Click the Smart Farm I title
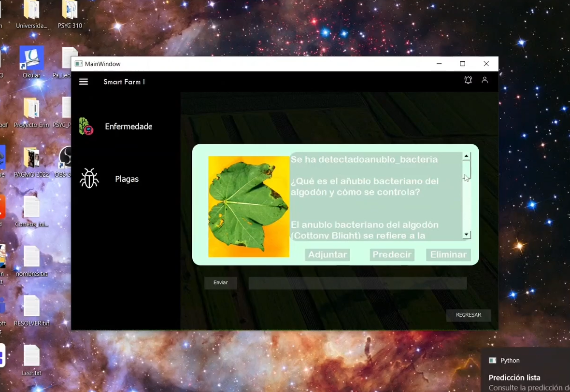Screen dimensions: 570x392 click(x=124, y=82)
